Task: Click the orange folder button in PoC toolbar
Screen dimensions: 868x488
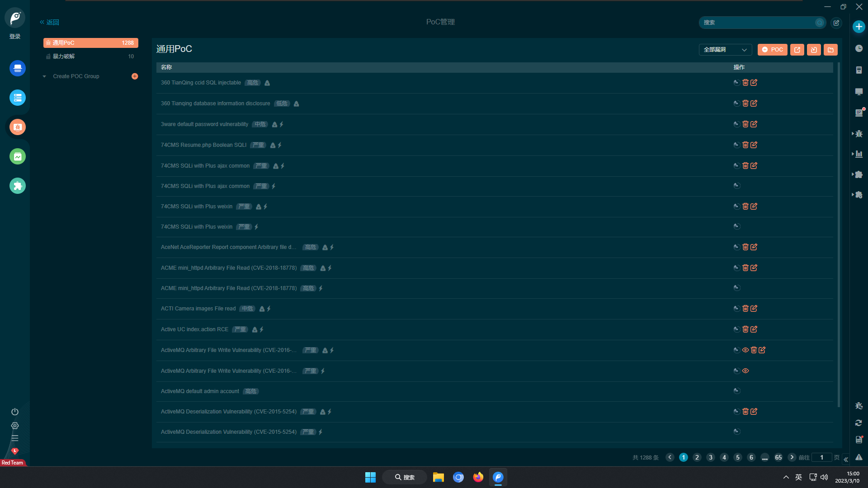Action: pyautogui.click(x=830, y=50)
